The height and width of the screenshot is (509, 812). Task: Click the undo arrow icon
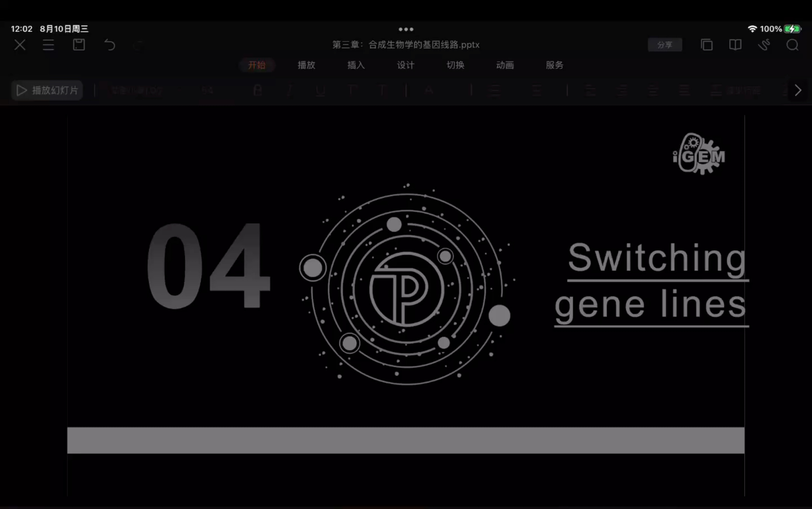pos(109,45)
